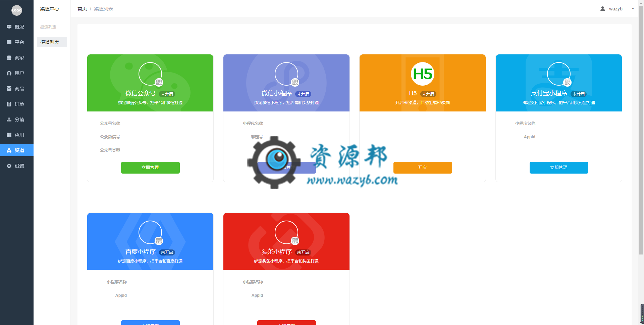Click the 支付宝小程序 circular logo
644x325 pixels.
(559, 74)
